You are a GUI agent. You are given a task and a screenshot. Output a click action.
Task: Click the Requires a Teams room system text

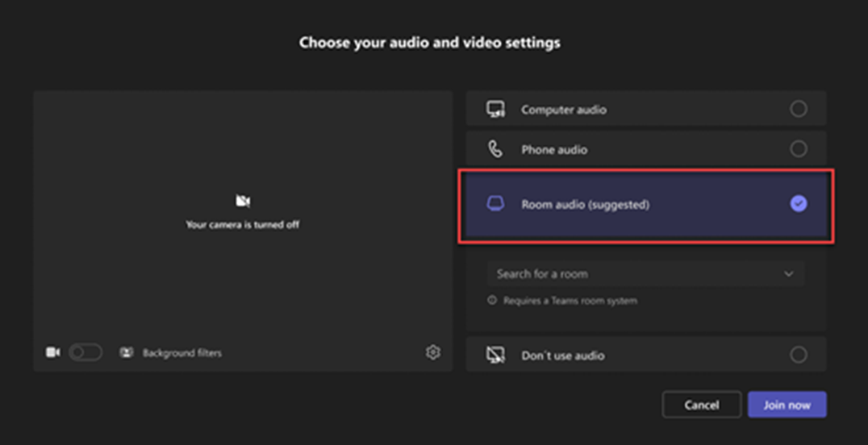(x=570, y=301)
